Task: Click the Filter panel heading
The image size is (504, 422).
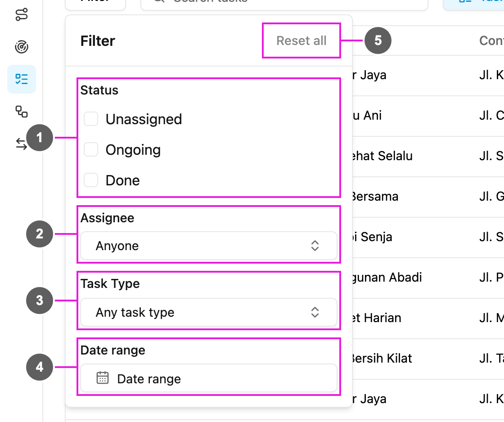Action: pos(98,41)
